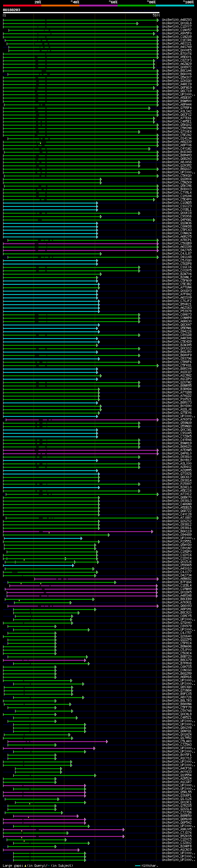This screenshot has width=197, height=868.
Task: Select the UniRef100_A7EHW5 label
Action: (177, 450)
